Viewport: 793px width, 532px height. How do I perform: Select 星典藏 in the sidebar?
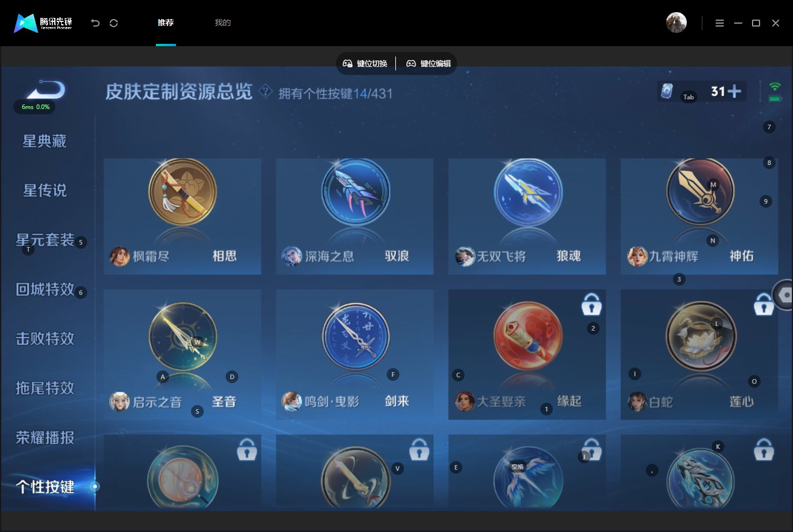click(x=44, y=141)
